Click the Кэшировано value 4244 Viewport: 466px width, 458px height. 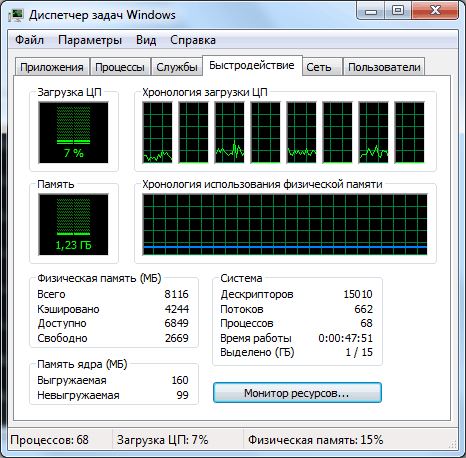177,309
